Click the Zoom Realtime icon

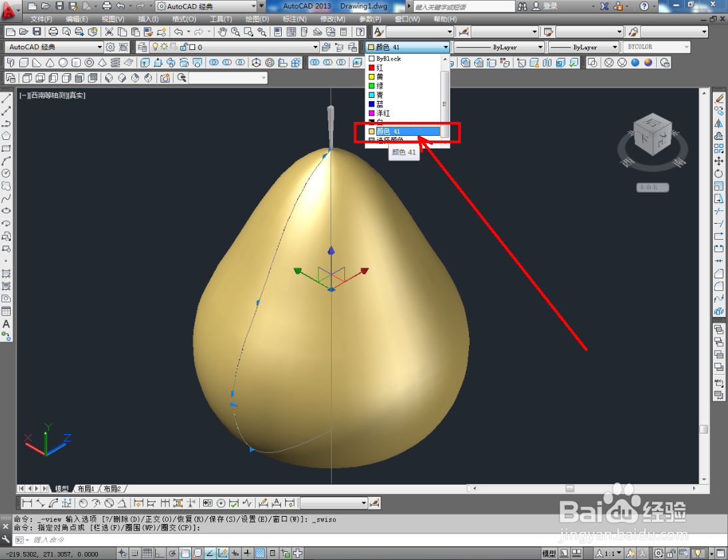[236, 31]
